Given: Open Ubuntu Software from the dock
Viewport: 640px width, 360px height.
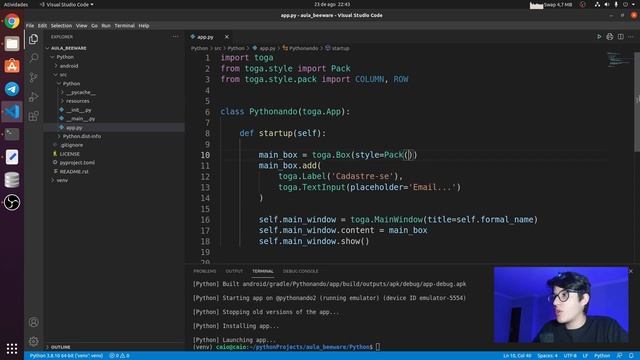Looking at the screenshot, I should coord(12,66).
